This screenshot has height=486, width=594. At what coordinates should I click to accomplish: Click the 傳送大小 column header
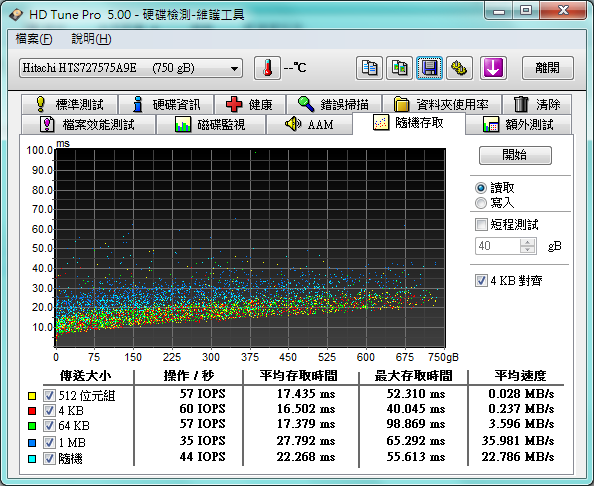pos(86,376)
